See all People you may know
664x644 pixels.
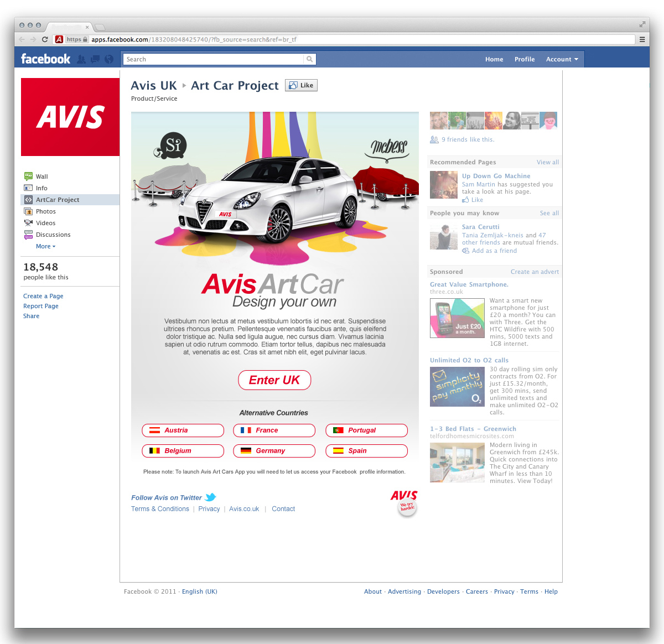coord(549,213)
